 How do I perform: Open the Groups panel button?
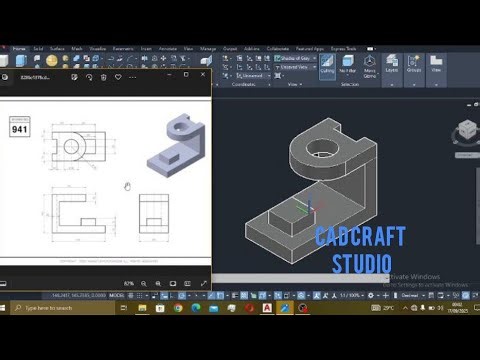point(414,64)
